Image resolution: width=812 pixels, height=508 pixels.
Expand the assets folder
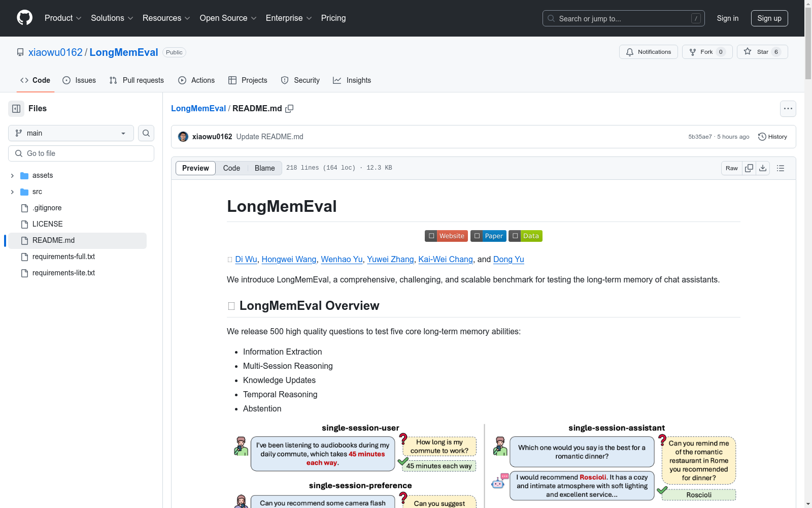tap(12, 175)
